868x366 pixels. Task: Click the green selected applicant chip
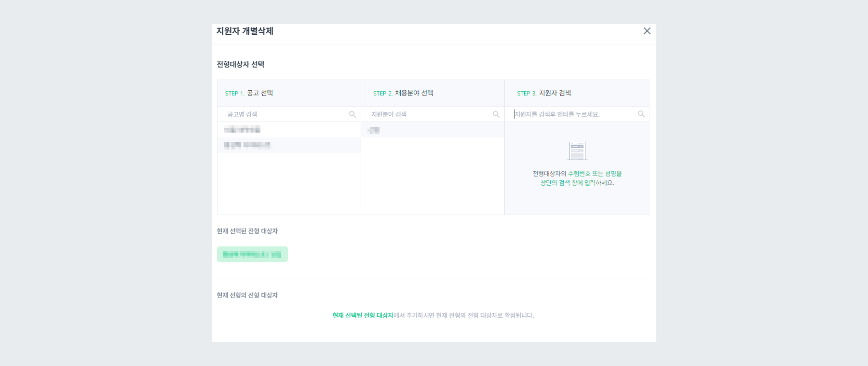[252, 254]
